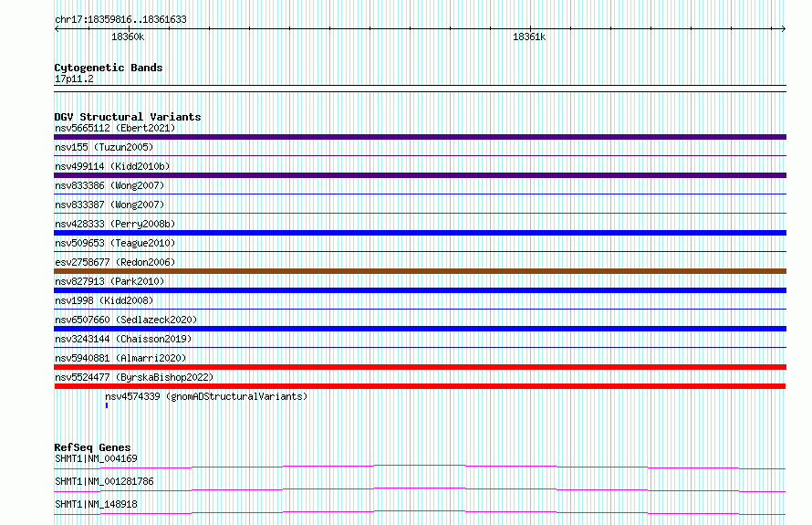The width and height of the screenshot is (812, 525).
Task: Click the 17p11.2 band label
Action: pyautogui.click(x=74, y=79)
